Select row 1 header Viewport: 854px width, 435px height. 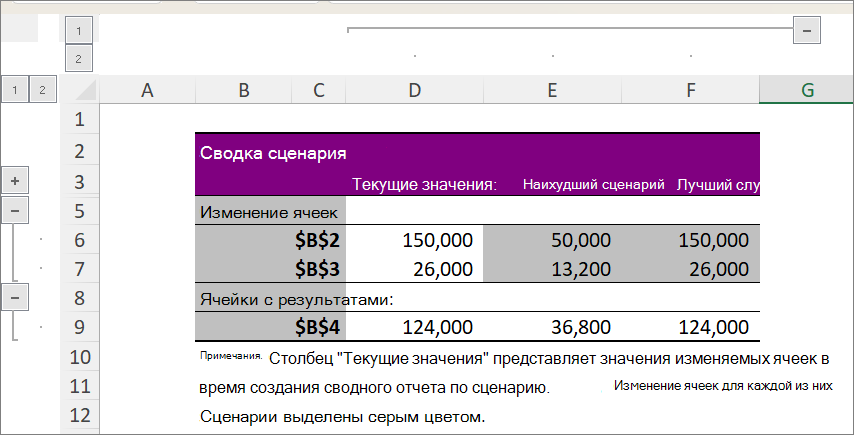coord(80,119)
